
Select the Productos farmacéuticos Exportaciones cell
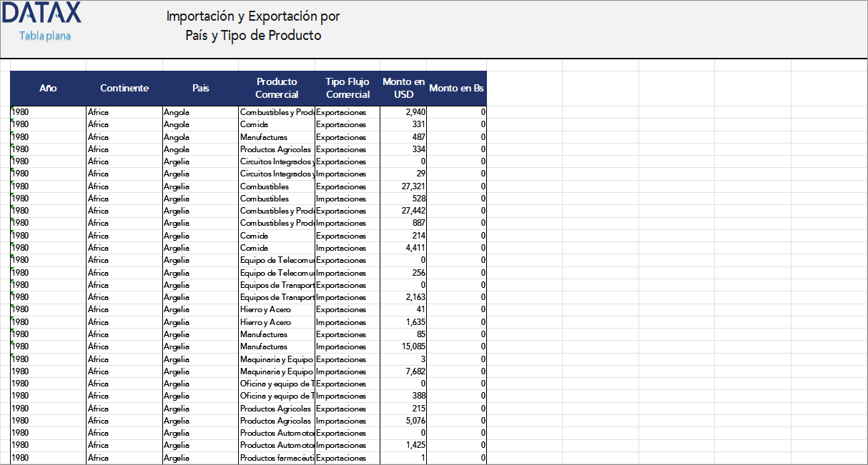[275, 457]
